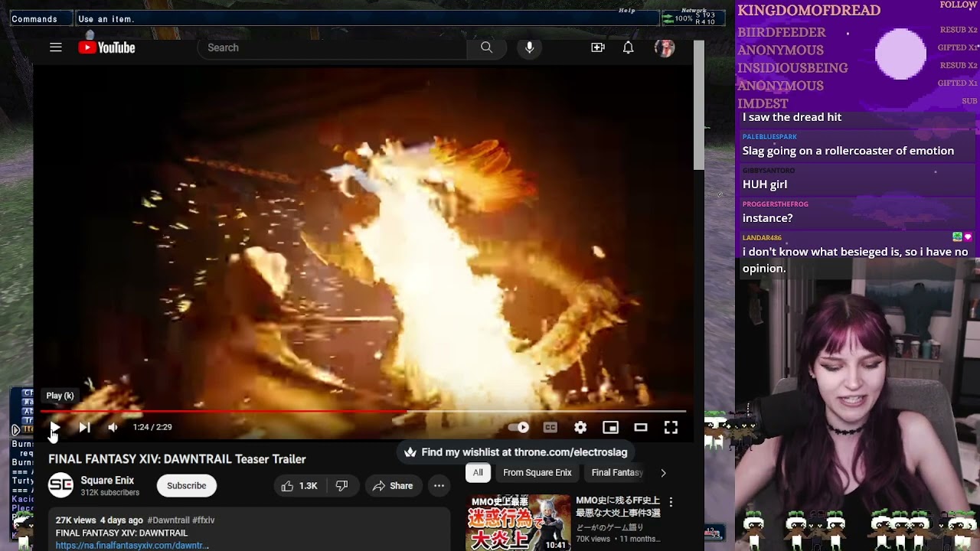The image size is (980, 551).
Task: Go to the YouTube home logo
Action: [106, 47]
